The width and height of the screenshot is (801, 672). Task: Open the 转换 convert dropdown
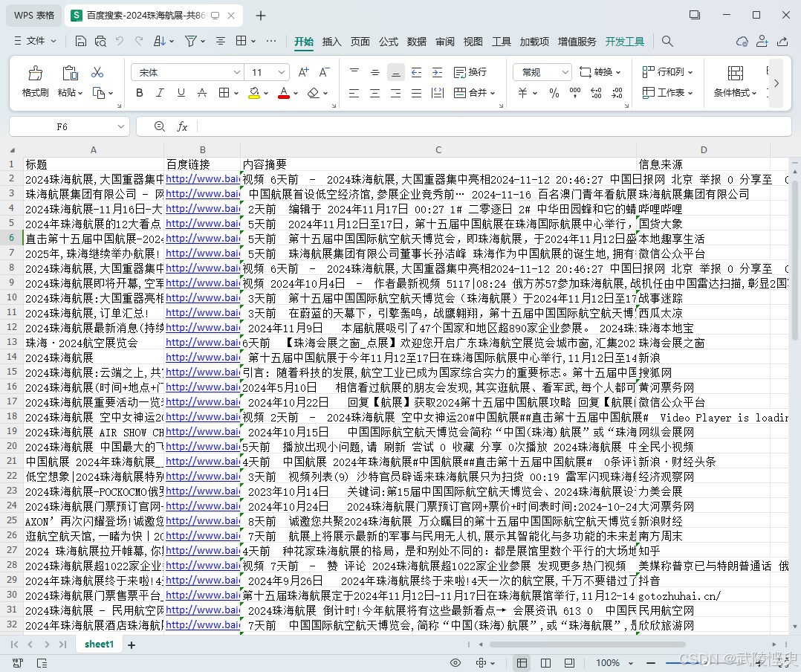[600, 72]
